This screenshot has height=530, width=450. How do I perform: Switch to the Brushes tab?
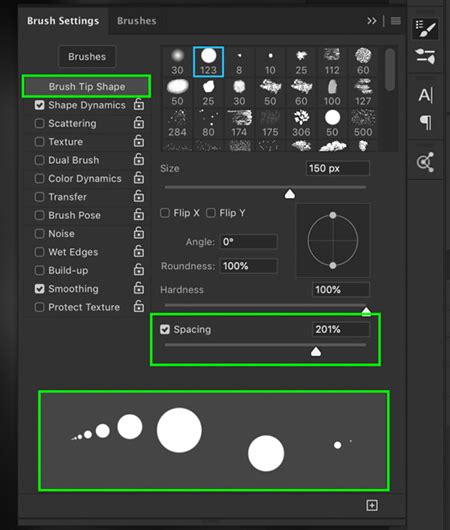pyautogui.click(x=137, y=21)
